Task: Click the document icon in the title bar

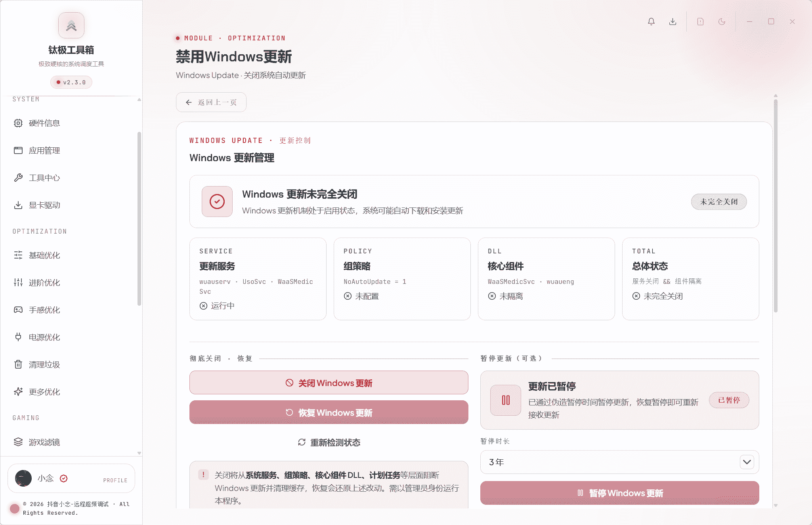Action: (700, 21)
